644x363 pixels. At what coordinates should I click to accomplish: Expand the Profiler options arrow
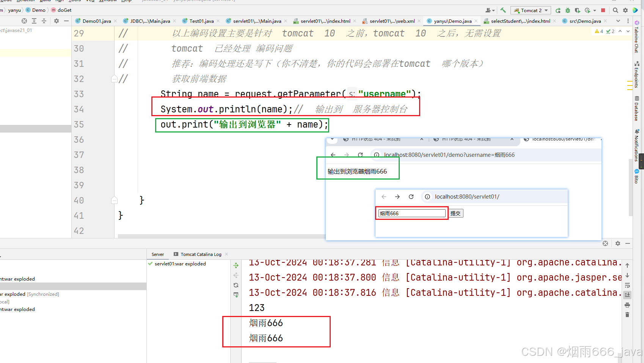(595, 10)
